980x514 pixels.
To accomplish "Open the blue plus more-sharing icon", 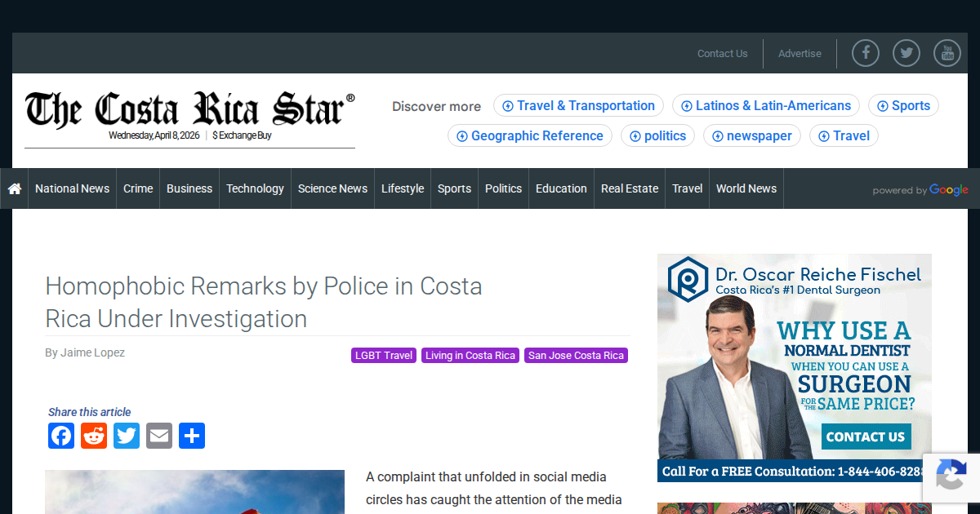I will [x=192, y=436].
